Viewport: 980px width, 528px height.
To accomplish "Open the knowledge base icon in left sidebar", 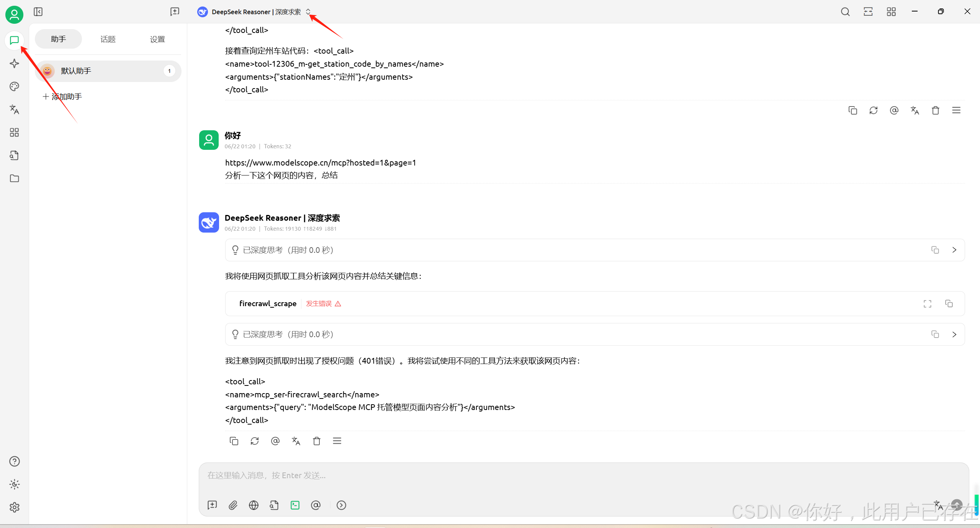I will [x=14, y=155].
